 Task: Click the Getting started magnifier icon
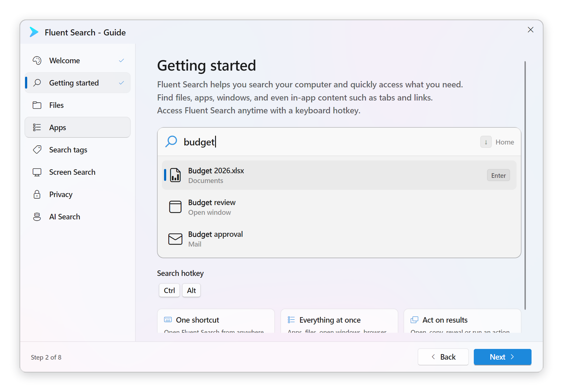click(37, 83)
